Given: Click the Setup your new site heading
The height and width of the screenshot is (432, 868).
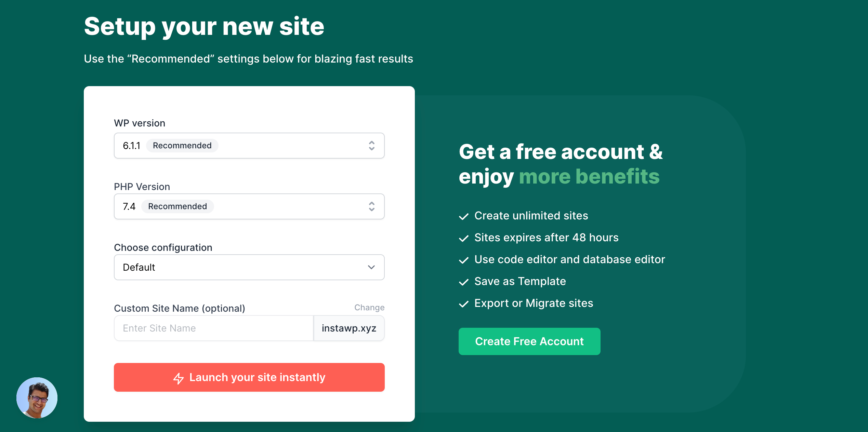Looking at the screenshot, I should click(204, 26).
